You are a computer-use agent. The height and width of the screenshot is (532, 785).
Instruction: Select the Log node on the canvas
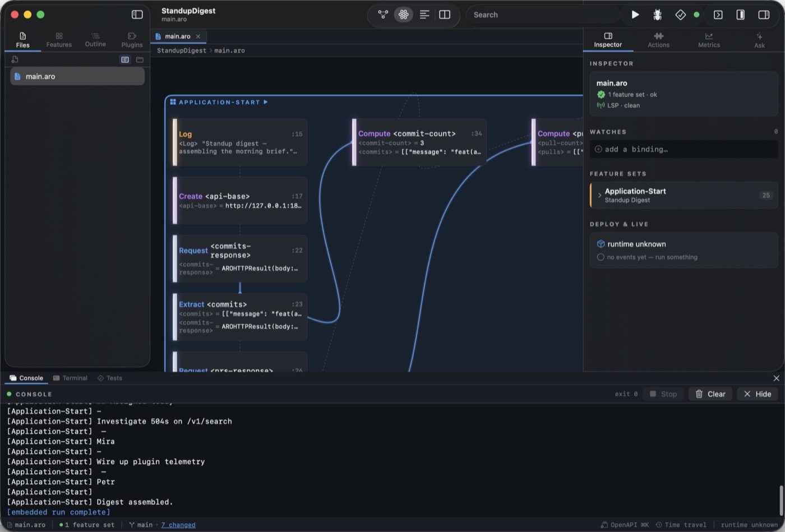[240, 142]
